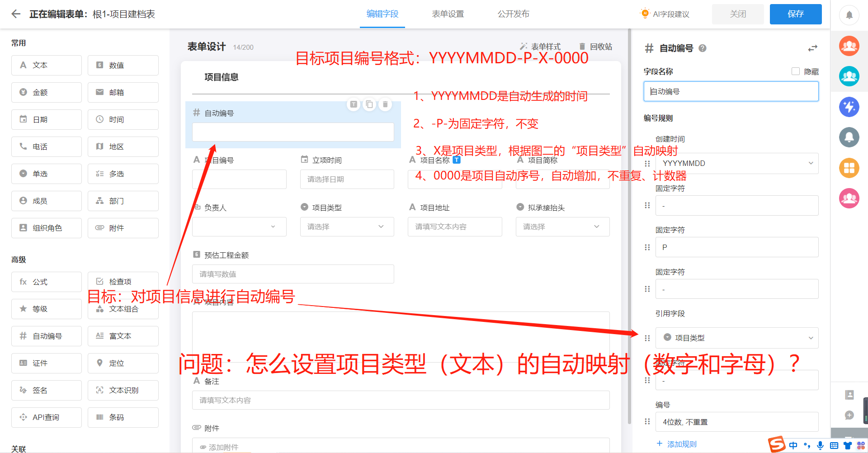The image size is (868, 453).
Task: Enable the 隐藏 checkbox for the field
Action: pos(795,71)
